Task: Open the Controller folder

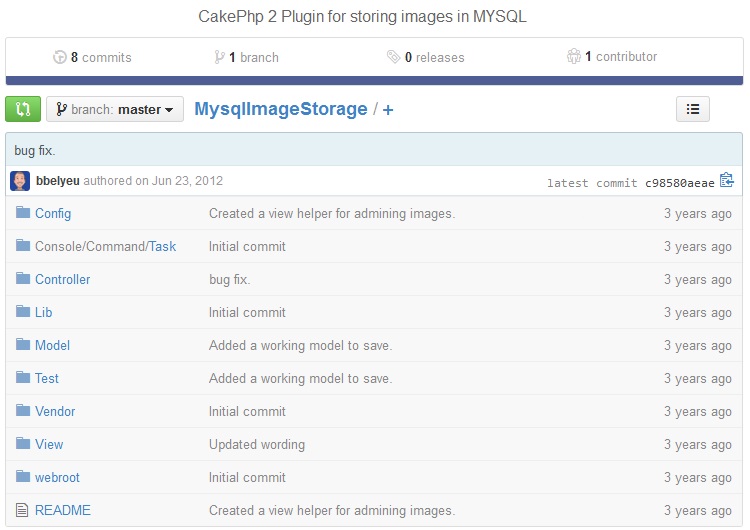Action: [63, 279]
